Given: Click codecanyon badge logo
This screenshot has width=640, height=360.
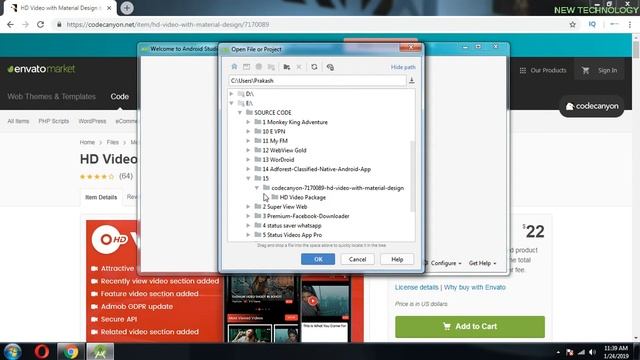Looking at the screenshot, I should point(592,106).
